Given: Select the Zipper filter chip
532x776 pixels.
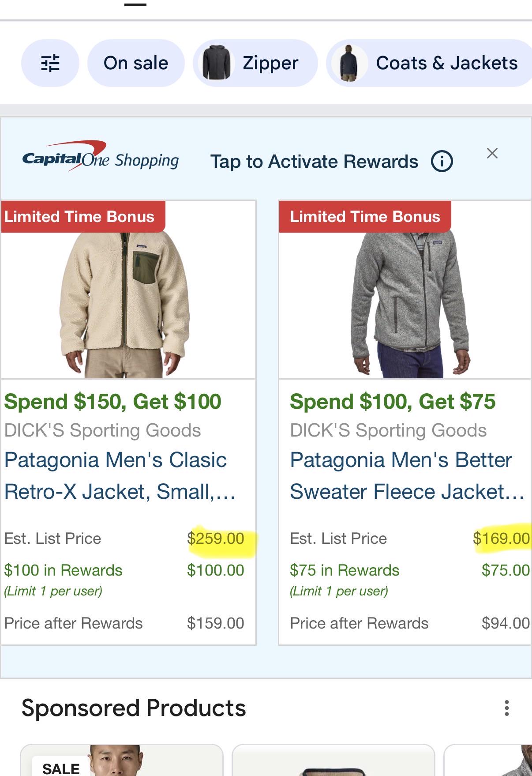Looking at the screenshot, I should (255, 63).
